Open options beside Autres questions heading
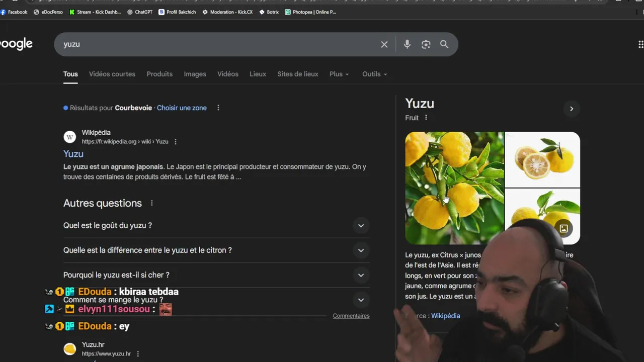The image size is (644, 362). point(151,203)
